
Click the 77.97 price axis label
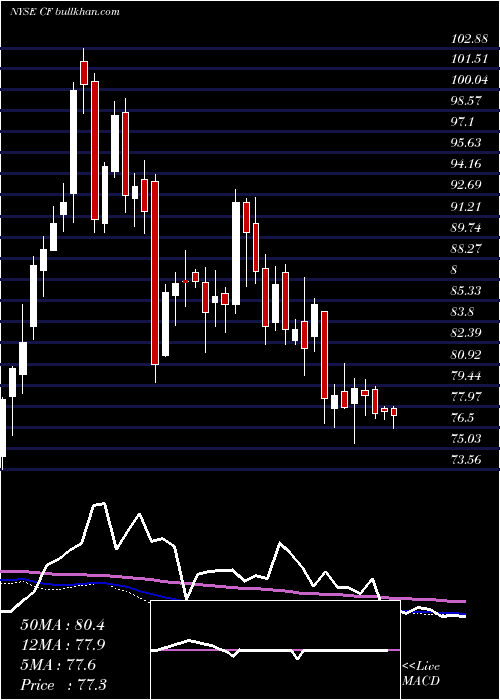[466, 397]
